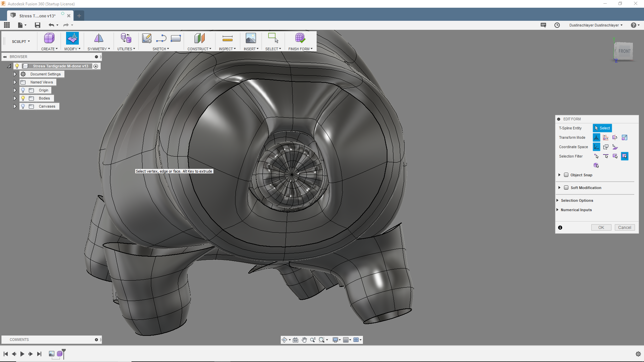The image size is (644, 362).
Task: Click the FRONT face of ViewCube
Action: click(624, 51)
